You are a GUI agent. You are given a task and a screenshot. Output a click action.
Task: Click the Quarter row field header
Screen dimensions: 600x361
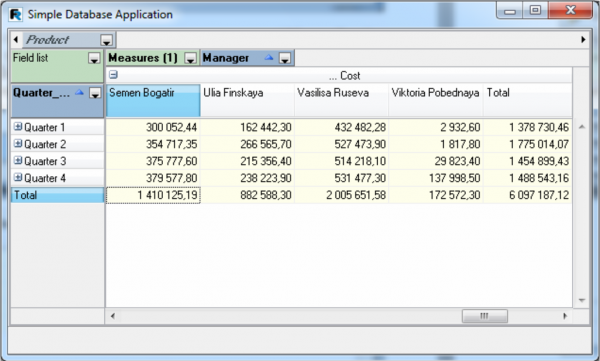57,100
